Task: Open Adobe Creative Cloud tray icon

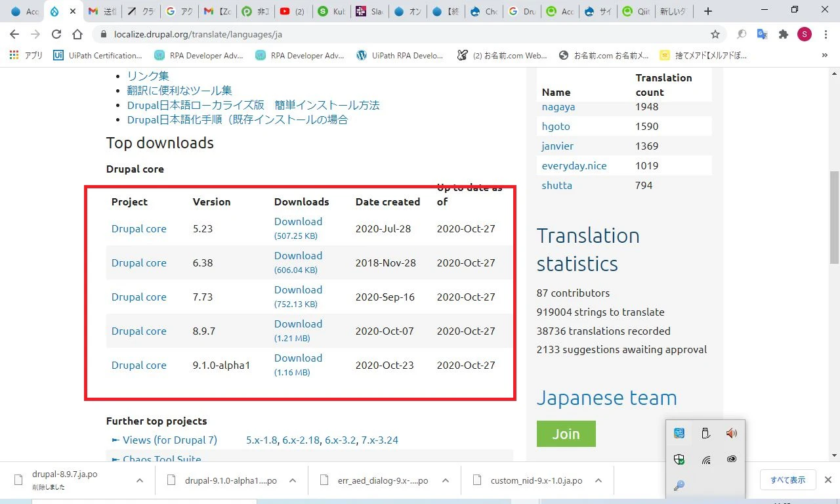Action: click(x=732, y=459)
